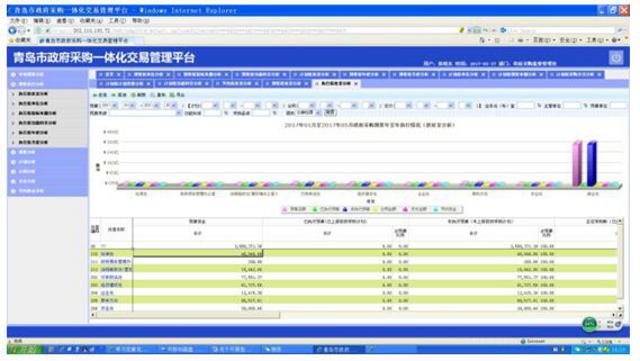This screenshot has height=361, width=640.
Task: Click the round green badge at the page's bottom right
Action: (589, 324)
